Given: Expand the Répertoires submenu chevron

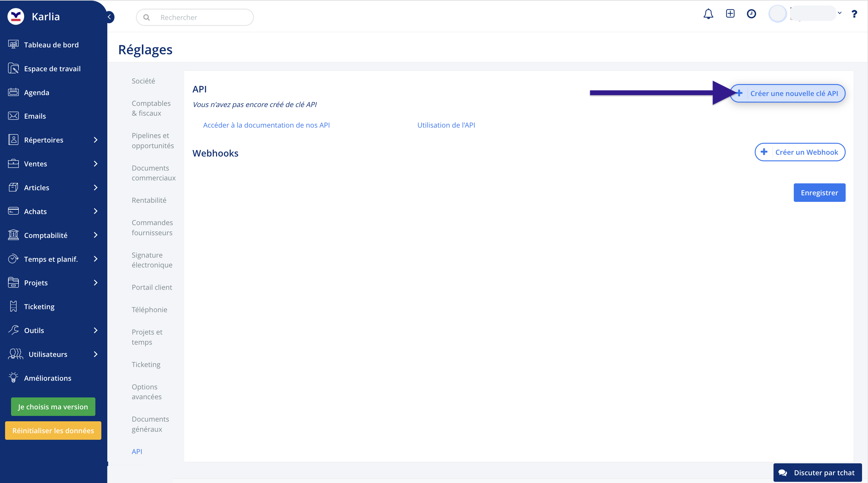Looking at the screenshot, I should tap(96, 140).
